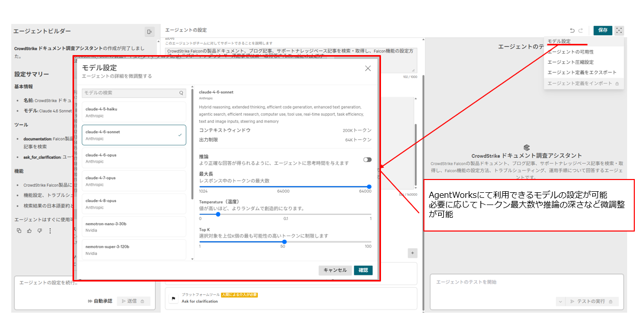Image resolution: width=644 pixels, height=332 pixels.
Task: Select the claude-4-8-opus model
Action: [134, 204]
